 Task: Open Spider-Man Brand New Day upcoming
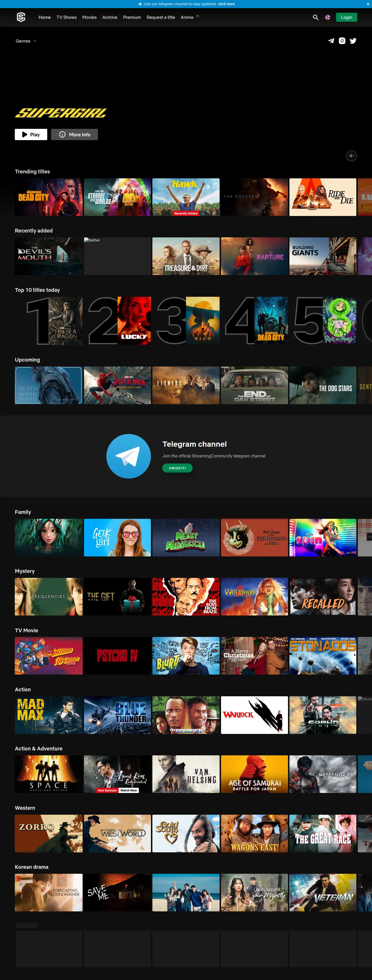point(117,385)
